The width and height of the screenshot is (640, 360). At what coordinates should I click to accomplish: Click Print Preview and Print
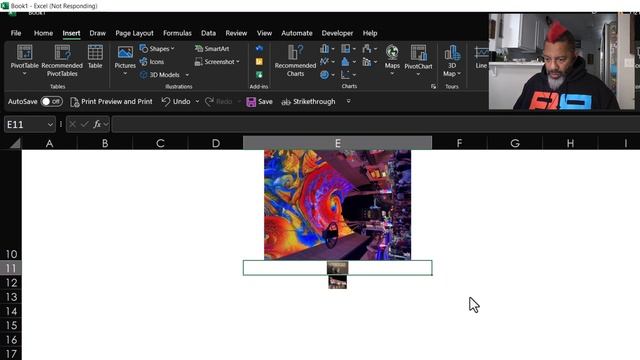[x=111, y=102]
